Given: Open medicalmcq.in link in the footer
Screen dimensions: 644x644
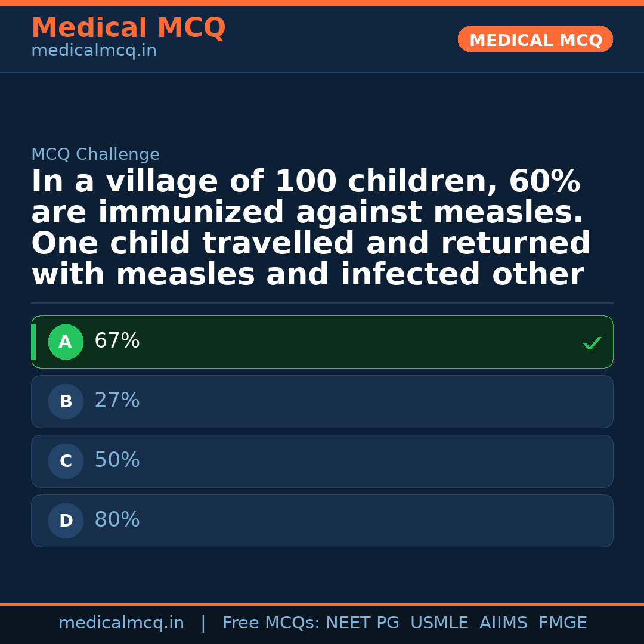Looking at the screenshot, I should tap(121, 623).
